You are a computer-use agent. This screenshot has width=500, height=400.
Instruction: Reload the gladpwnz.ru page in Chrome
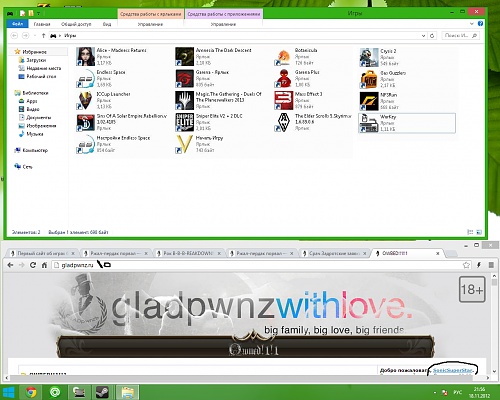pyautogui.click(x=33, y=265)
